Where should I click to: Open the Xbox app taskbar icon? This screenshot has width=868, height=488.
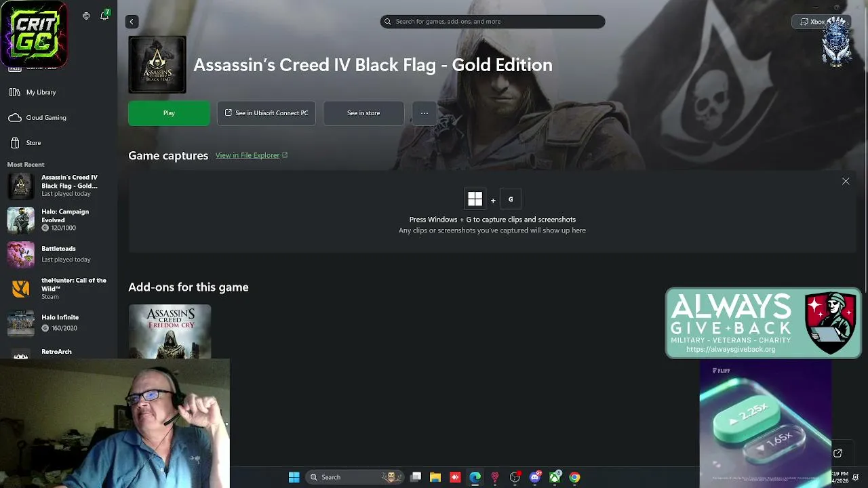click(x=555, y=477)
